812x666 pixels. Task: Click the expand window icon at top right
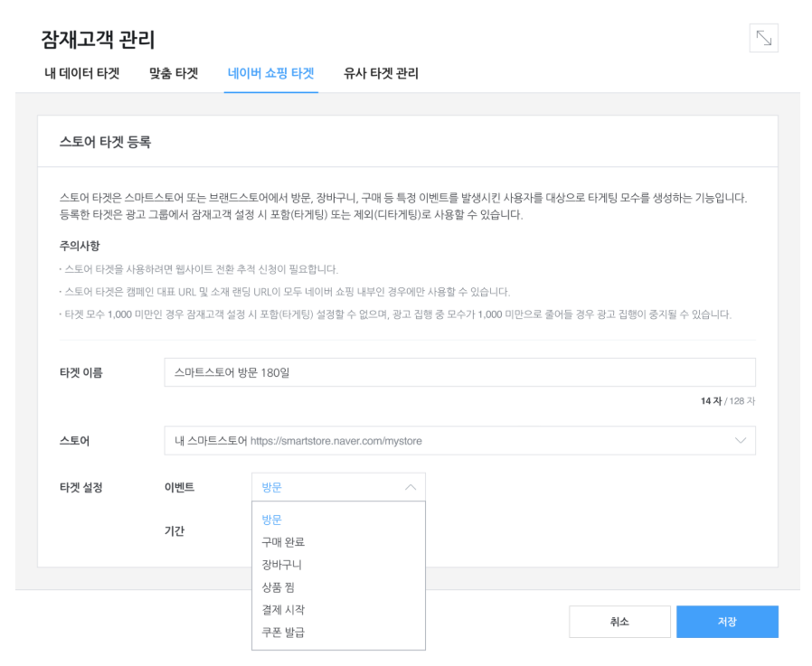coord(763,38)
